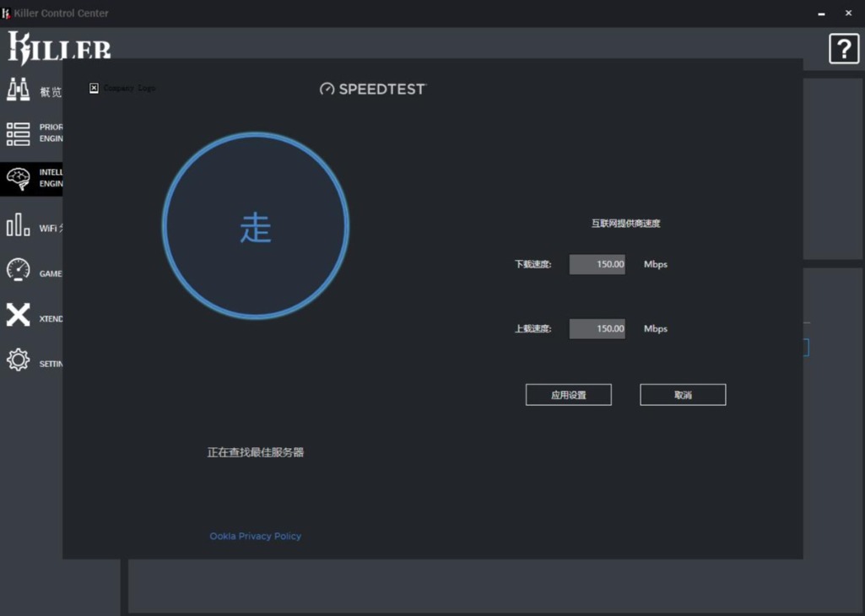Select the Intelligence Engine brain icon
The image size is (865, 616).
tap(19, 179)
